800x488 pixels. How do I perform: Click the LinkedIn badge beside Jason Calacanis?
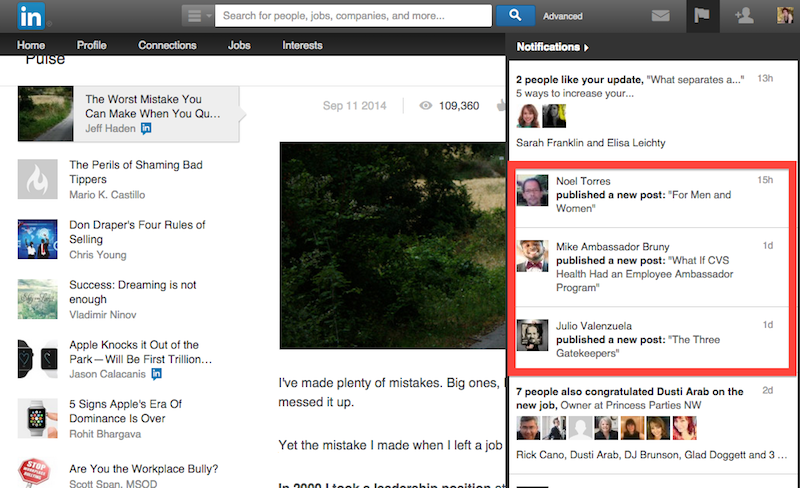point(157,374)
